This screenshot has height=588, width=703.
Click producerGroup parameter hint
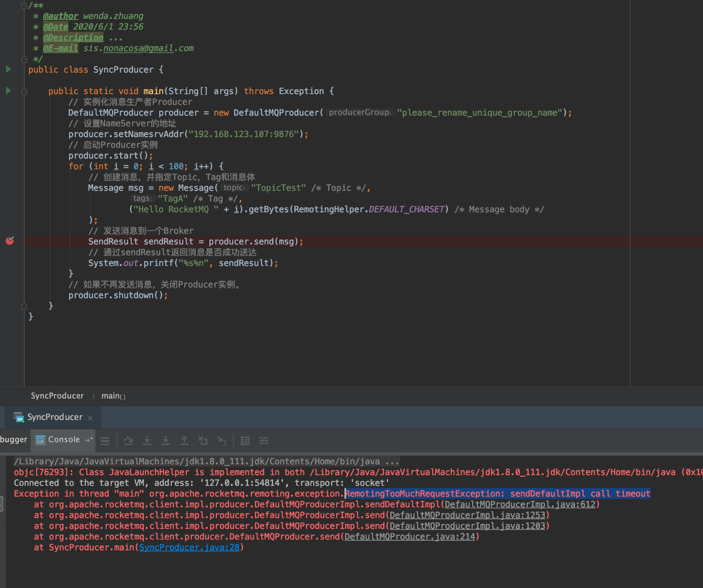tap(360, 112)
